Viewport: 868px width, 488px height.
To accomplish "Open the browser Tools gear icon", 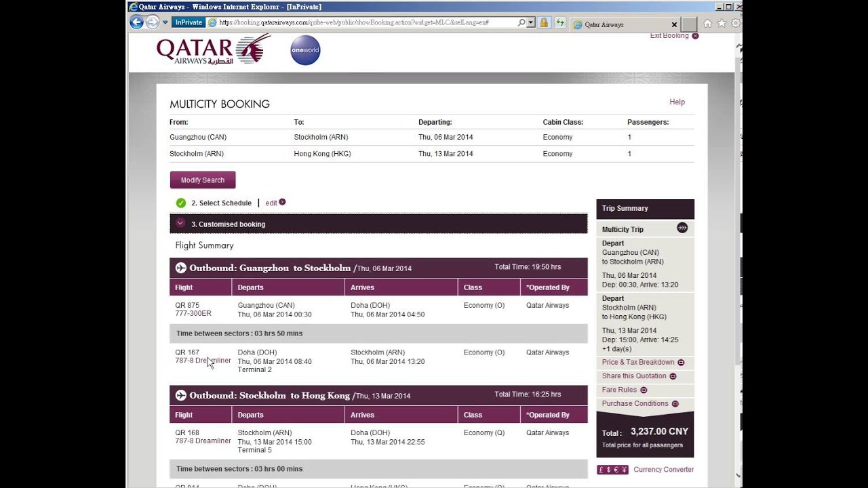I will 736,23.
